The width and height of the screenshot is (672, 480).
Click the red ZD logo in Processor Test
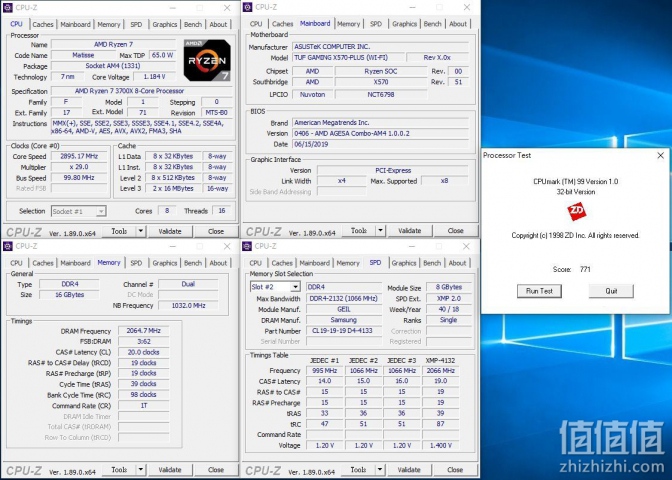pyautogui.click(x=576, y=211)
